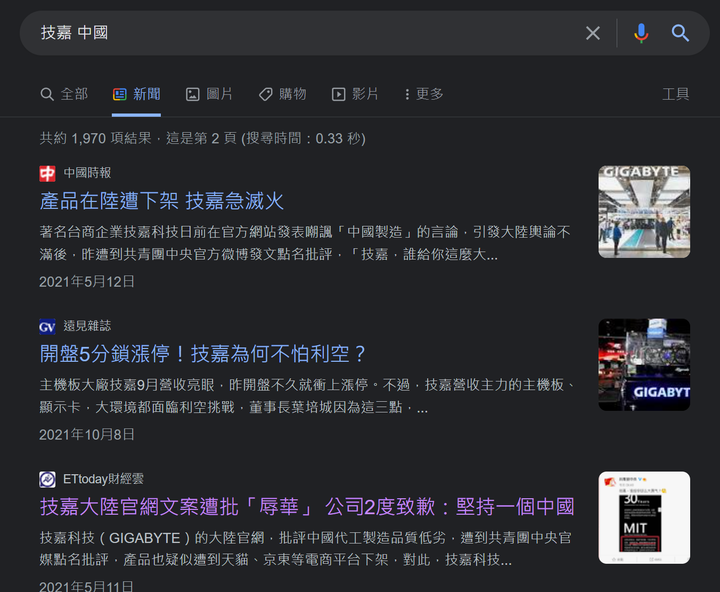The height and width of the screenshot is (592, 720).
Task: Click the GIGABYTE booth thumbnail for 遠見雜誌 article
Action: coord(644,365)
